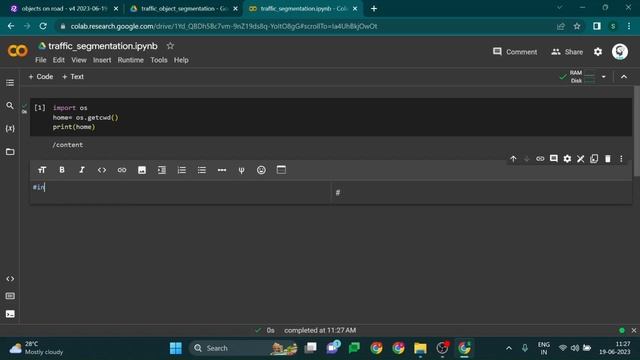Open the Runtime menu
The width and height of the screenshot is (640, 360).
[131, 60]
